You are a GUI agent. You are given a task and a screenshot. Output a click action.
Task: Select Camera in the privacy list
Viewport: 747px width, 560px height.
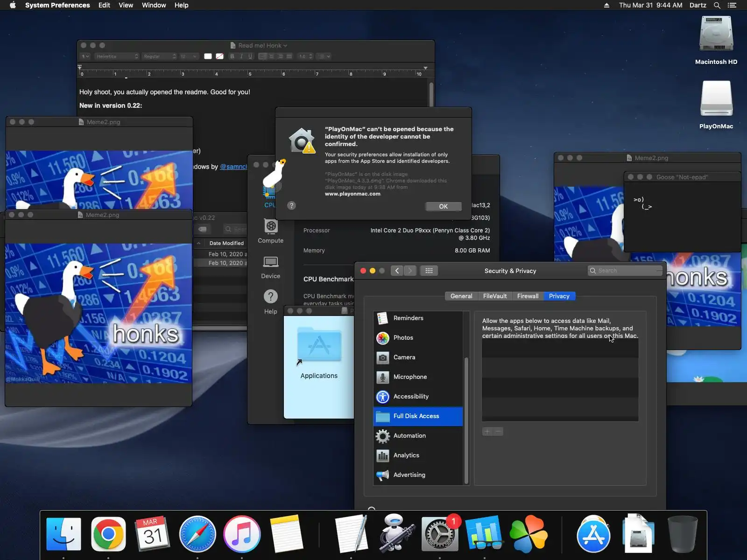(418, 357)
